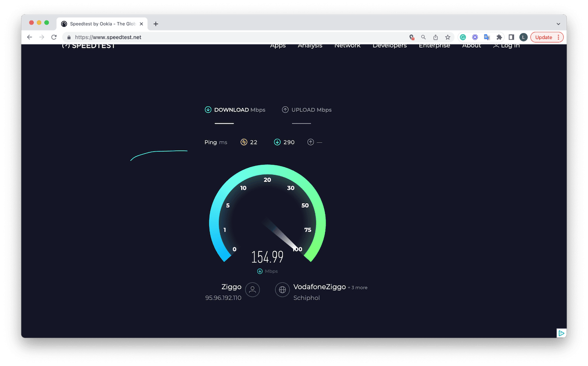The image size is (588, 366).
Task: Open the Grammarly extension icon
Action: (463, 37)
